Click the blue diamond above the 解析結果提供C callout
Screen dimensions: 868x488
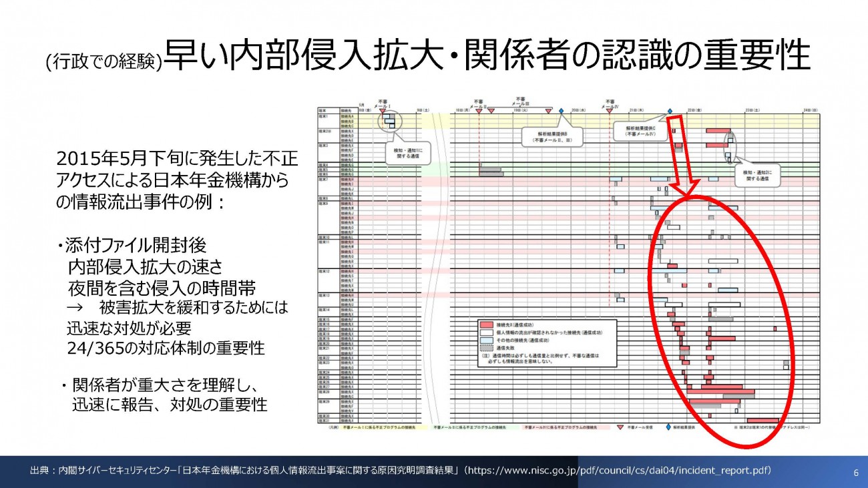click(x=670, y=111)
